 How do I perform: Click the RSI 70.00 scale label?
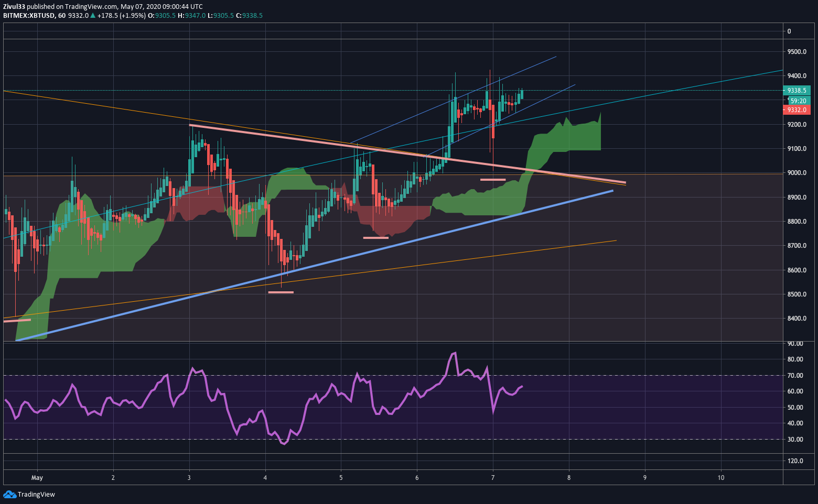795,376
